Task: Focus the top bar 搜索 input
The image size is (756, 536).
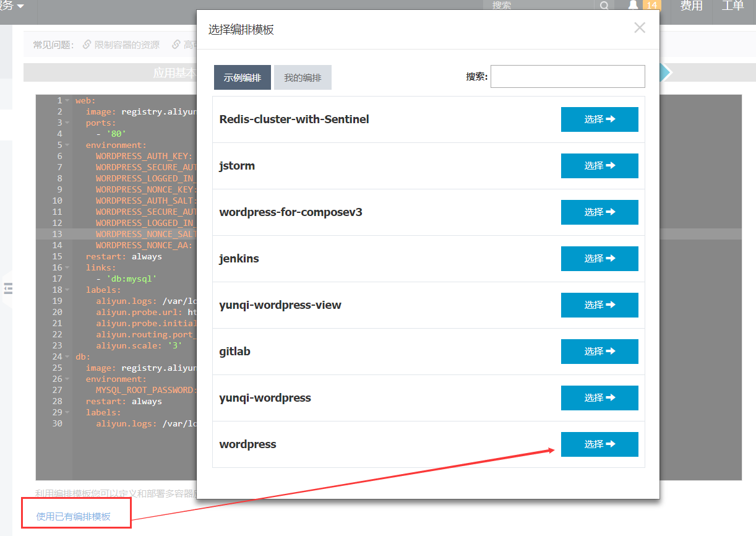Action: 538,6
